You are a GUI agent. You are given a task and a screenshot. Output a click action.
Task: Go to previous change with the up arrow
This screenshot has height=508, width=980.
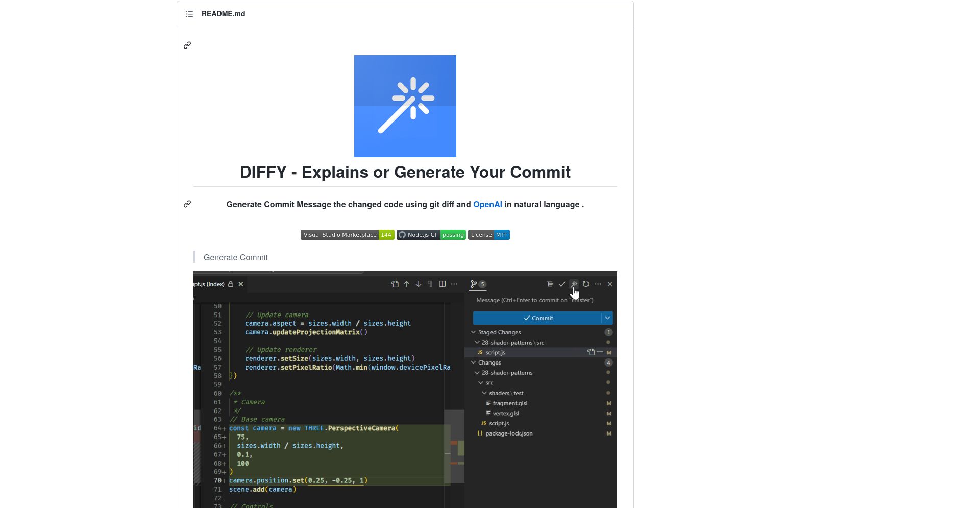[x=407, y=284]
